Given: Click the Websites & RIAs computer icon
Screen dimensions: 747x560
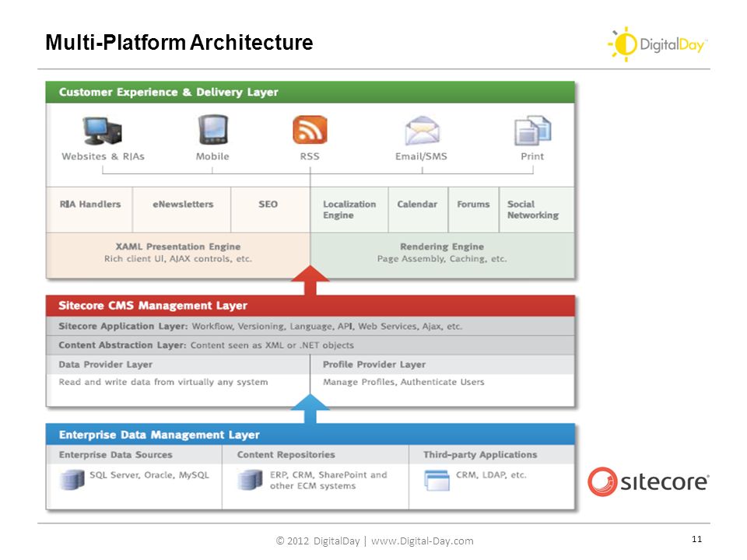Looking at the screenshot, I should [103, 130].
